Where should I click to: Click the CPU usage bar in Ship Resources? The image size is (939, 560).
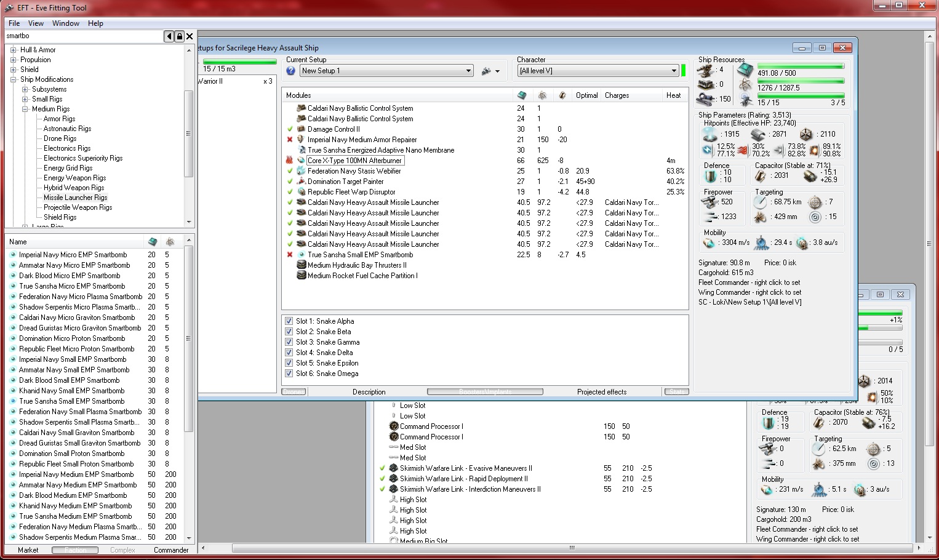800,66
